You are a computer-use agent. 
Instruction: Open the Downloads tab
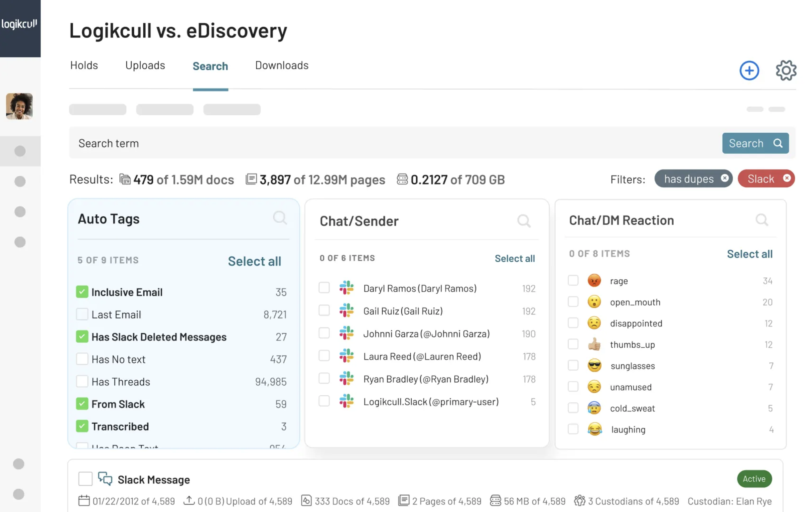click(x=282, y=65)
